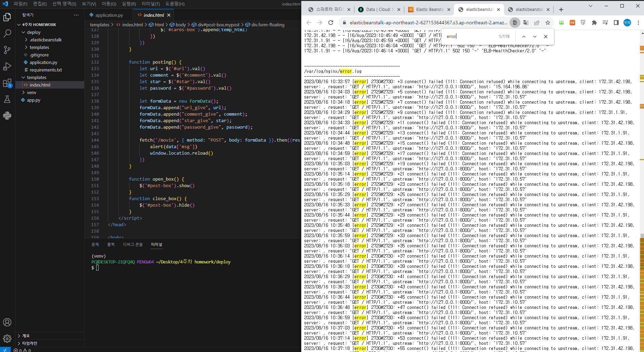Click the orange extension icon in Chrome toolbar
This screenshot has height=352, width=644.
[x=572, y=23]
